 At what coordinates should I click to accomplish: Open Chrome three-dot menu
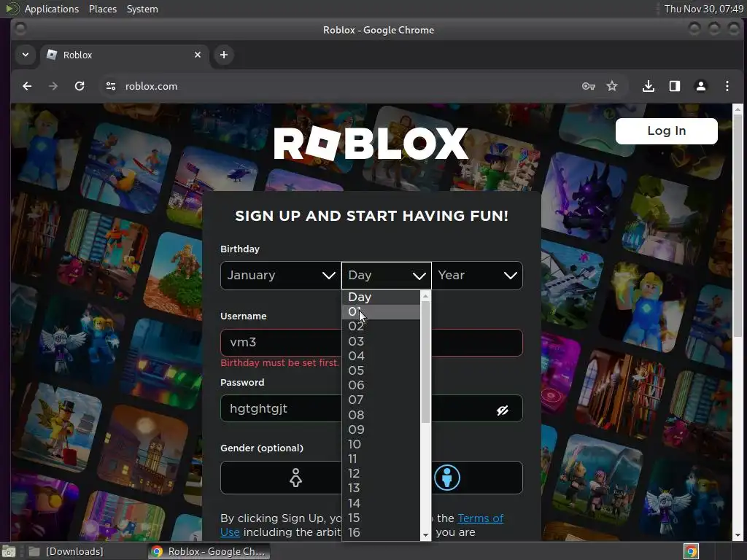click(727, 86)
